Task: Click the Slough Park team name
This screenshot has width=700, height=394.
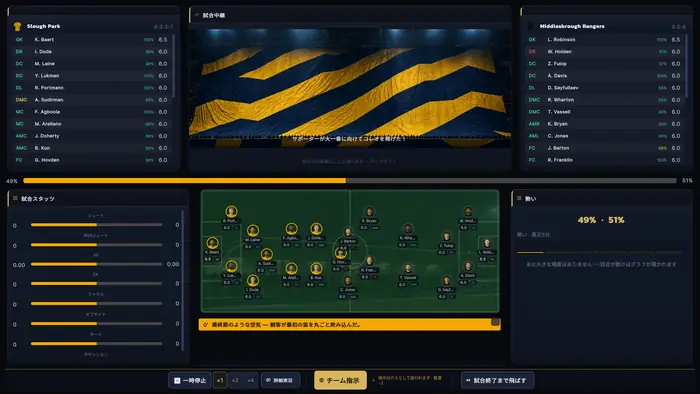Action: (43, 26)
